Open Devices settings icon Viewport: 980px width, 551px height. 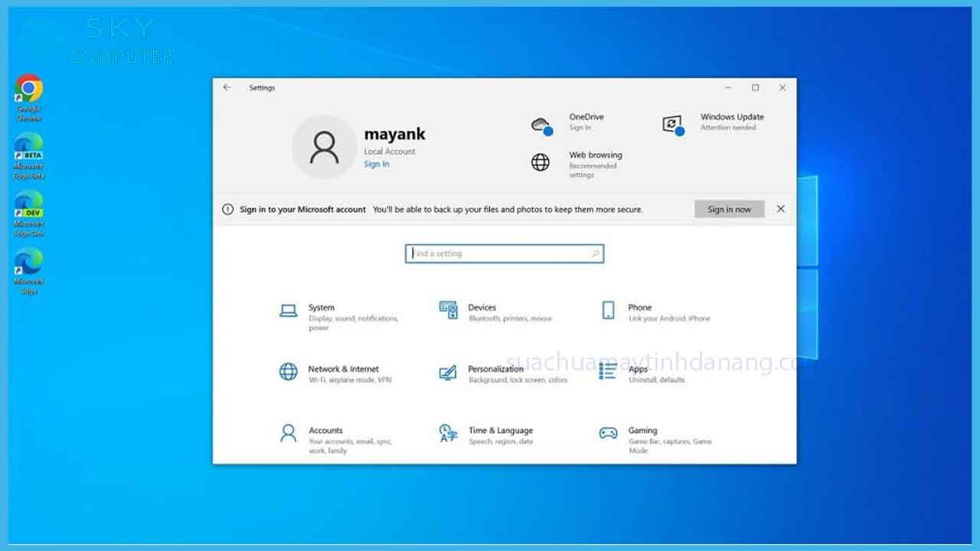(x=448, y=309)
